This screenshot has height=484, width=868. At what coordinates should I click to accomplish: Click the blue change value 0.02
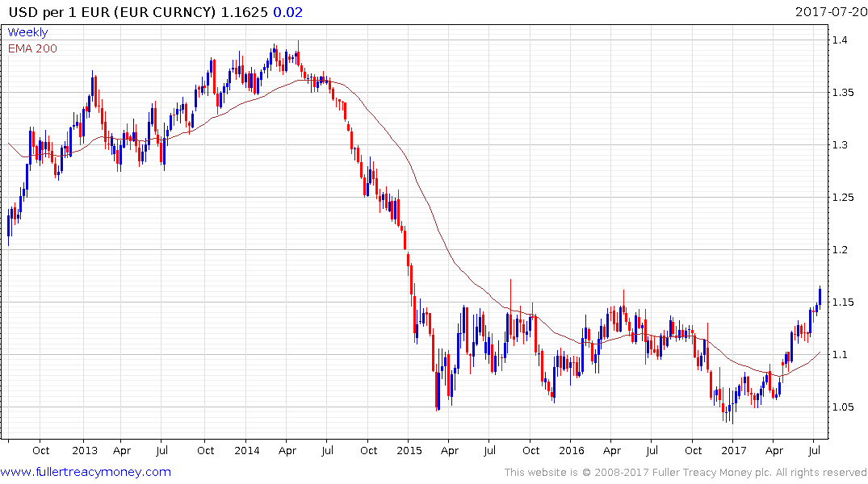pyautogui.click(x=288, y=12)
